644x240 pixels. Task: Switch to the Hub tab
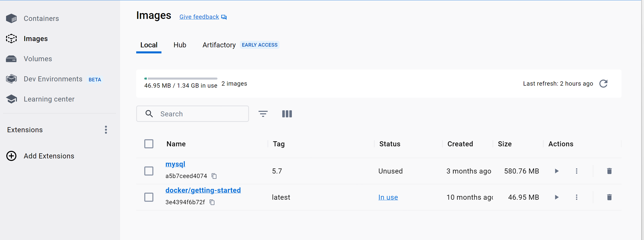click(179, 45)
